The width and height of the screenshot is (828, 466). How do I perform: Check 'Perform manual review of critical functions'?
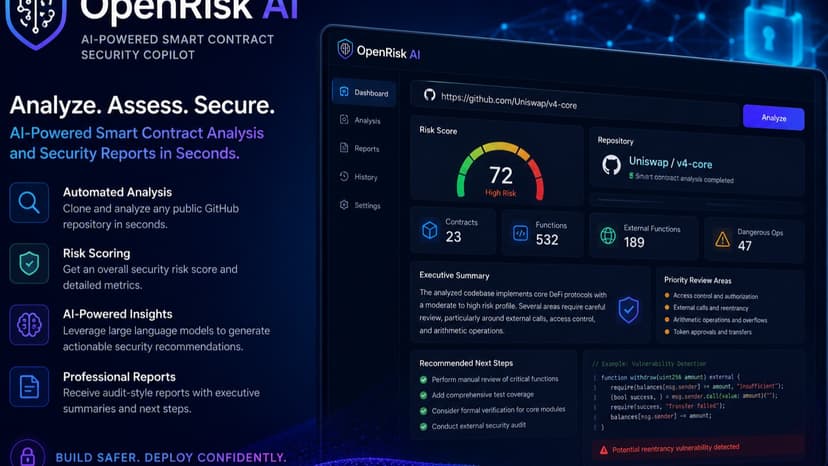point(423,379)
